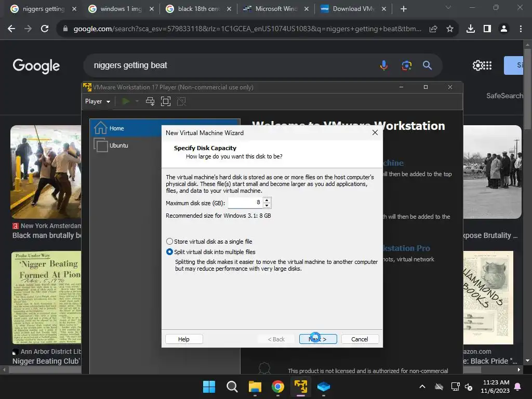The height and width of the screenshot is (399, 532).
Task: Click the Help button in the wizard
Action: coord(184,339)
